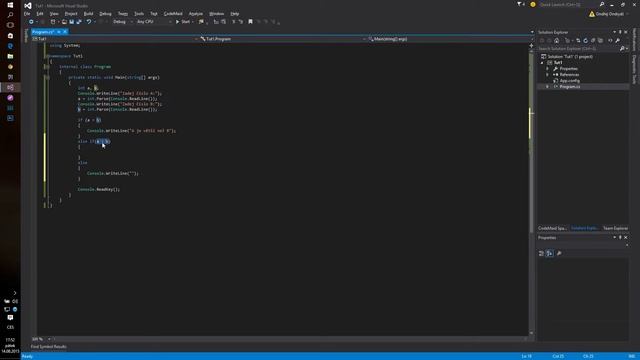The width and height of the screenshot is (640, 360).
Task: Click the Save toolbar icon
Action: (x=71, y=22)
